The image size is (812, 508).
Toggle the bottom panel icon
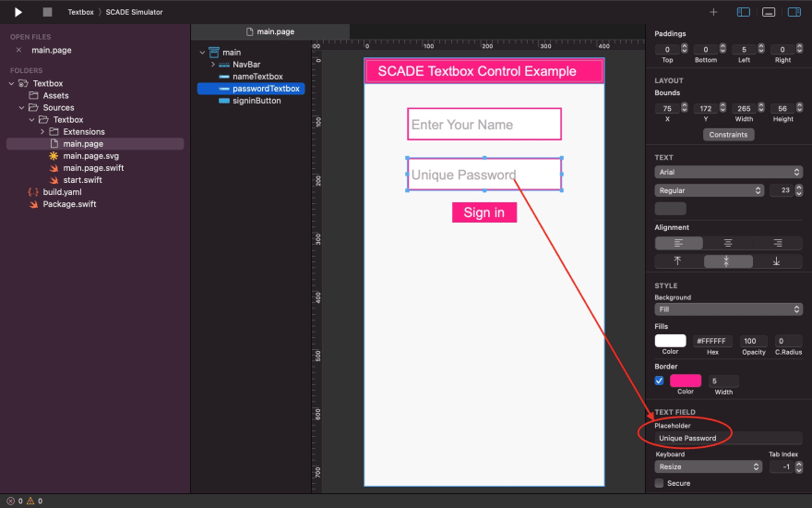pos(769,12)
